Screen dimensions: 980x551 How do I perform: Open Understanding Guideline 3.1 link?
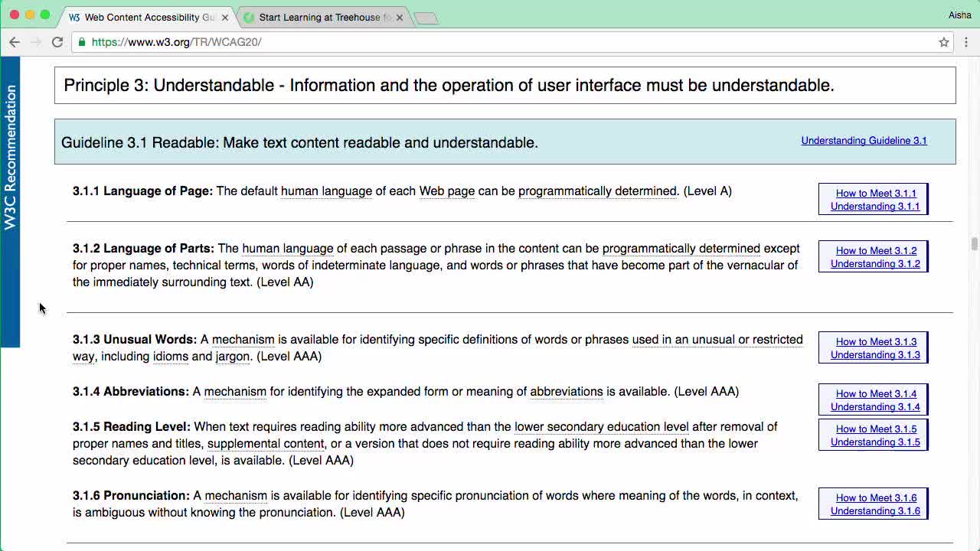(864, 140)
